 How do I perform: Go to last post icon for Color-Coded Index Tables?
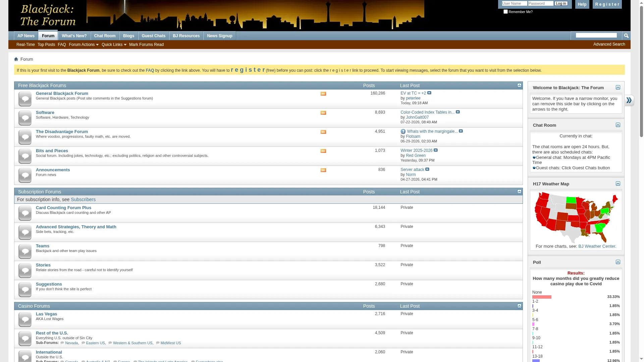pos(458,112)
